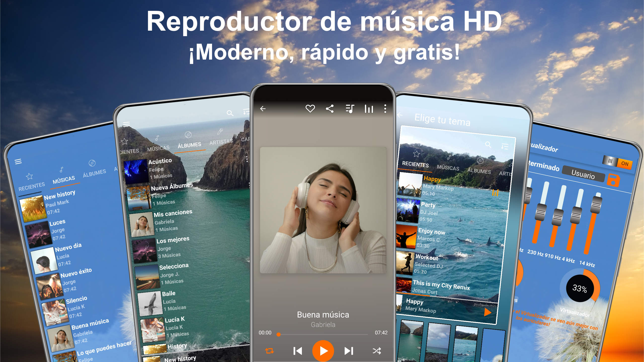
Task: Toggle shuffle in the center player
Action: (x=377, y=351)
